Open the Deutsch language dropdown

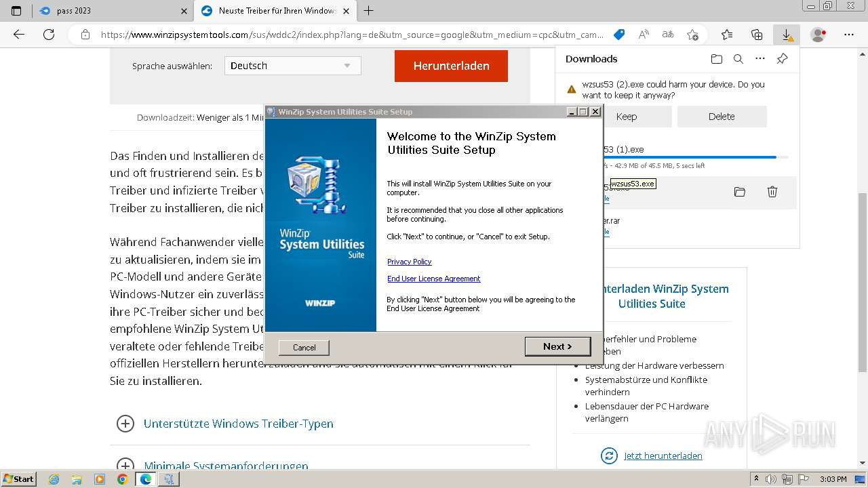coord(292,66)
